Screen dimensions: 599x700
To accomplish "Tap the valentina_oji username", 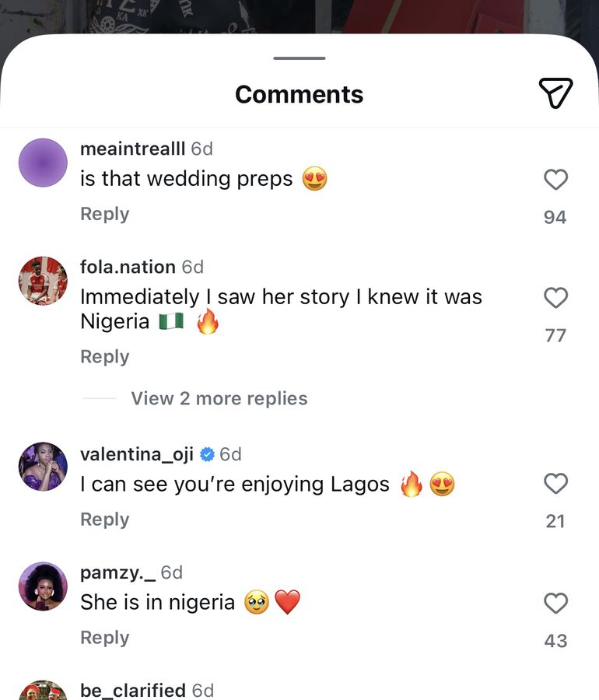I will [137, 453].
